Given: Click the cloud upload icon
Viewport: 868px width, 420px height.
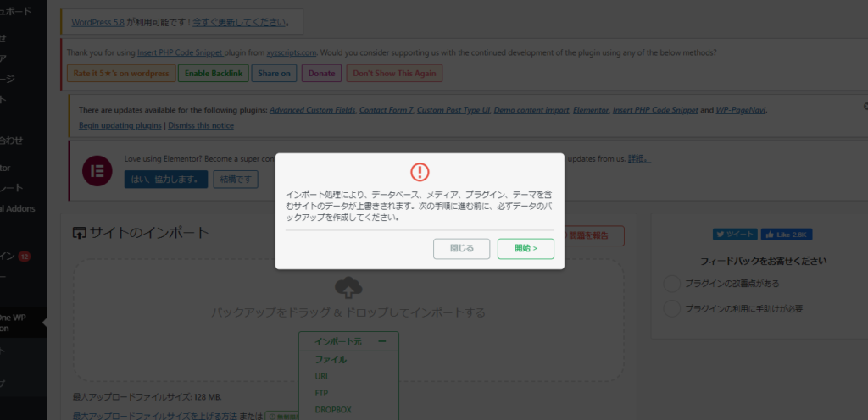Looking at the screenshot, I should coord(348,288).
